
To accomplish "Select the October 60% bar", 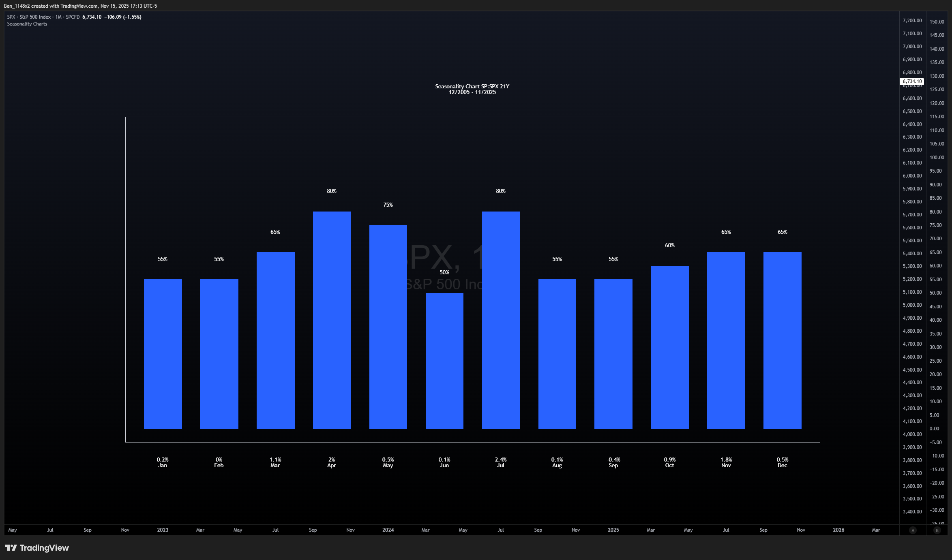I will (x=669, y=347).
